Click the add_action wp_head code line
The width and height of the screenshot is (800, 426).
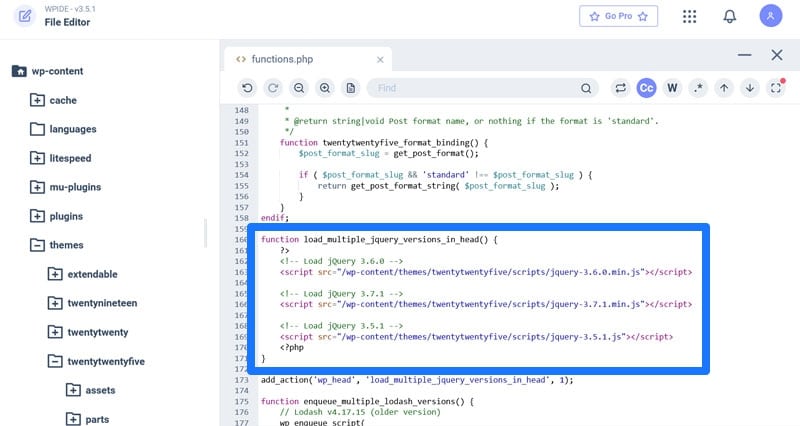417,380
